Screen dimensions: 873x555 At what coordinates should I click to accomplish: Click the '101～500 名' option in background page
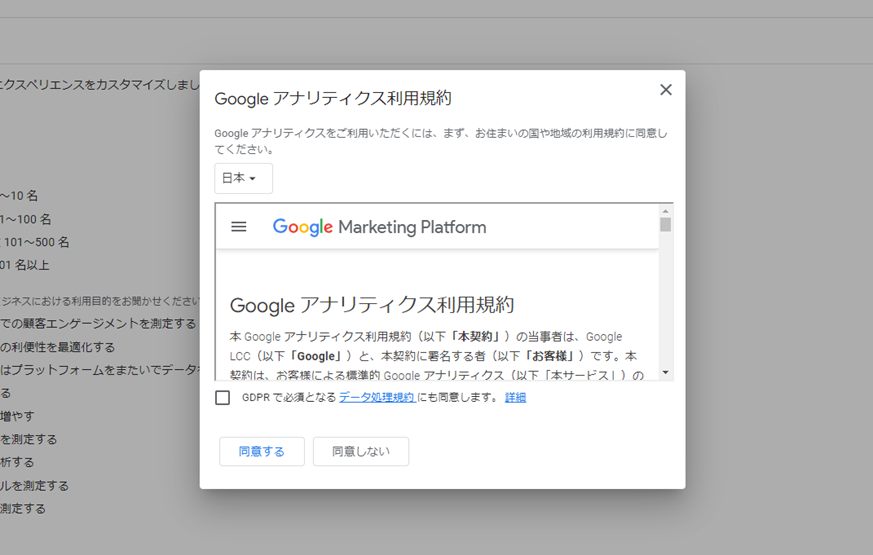(x=36, y=242)
